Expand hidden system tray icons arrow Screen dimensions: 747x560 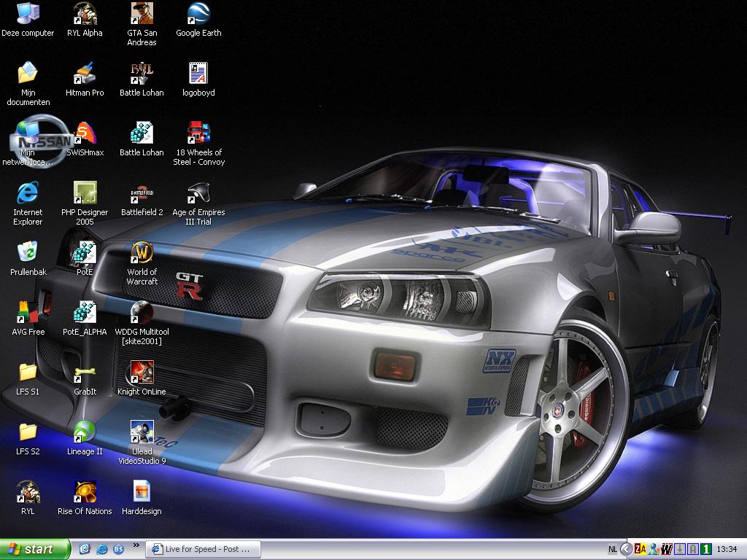coord(627,550)
